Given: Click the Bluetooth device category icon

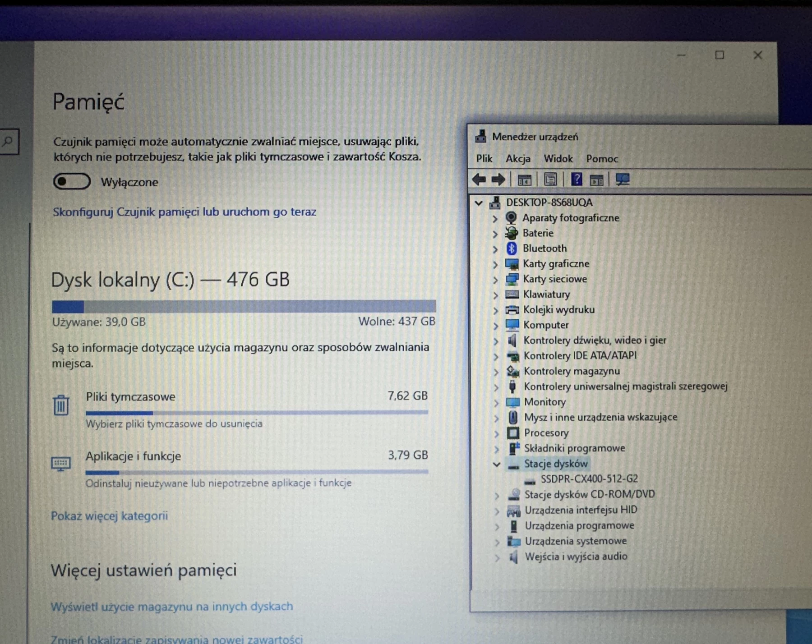Looking at the screenshot, I should [x=512, y=248].
